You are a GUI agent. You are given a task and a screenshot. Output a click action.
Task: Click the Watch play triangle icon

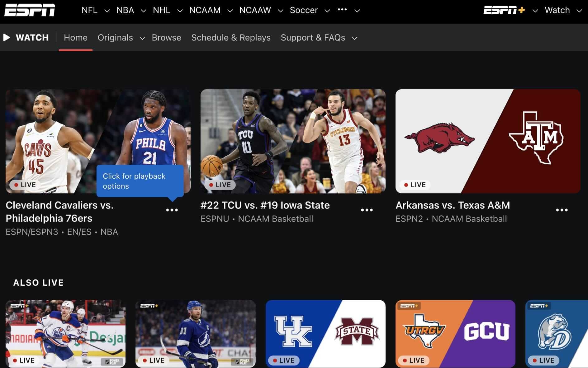[7, 37]
